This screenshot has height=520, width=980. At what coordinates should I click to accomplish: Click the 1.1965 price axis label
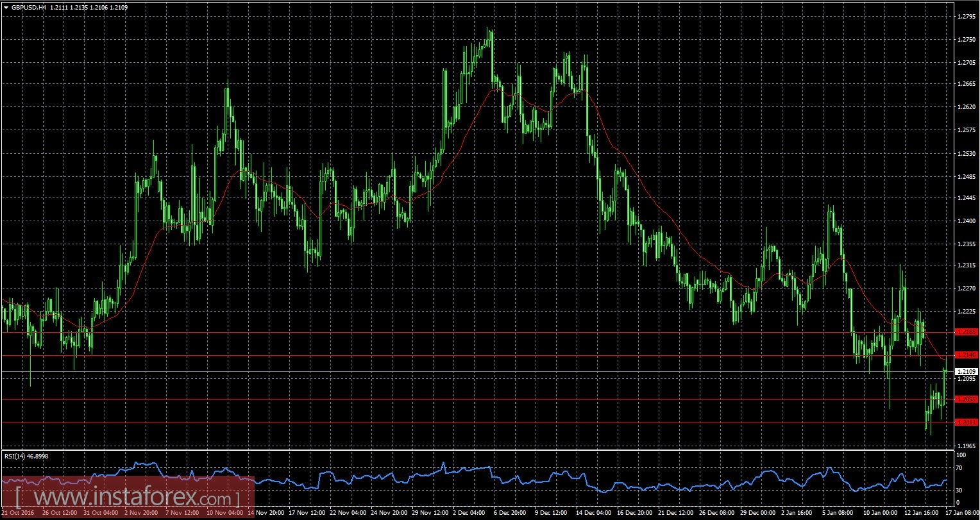(x=967, y=446)
